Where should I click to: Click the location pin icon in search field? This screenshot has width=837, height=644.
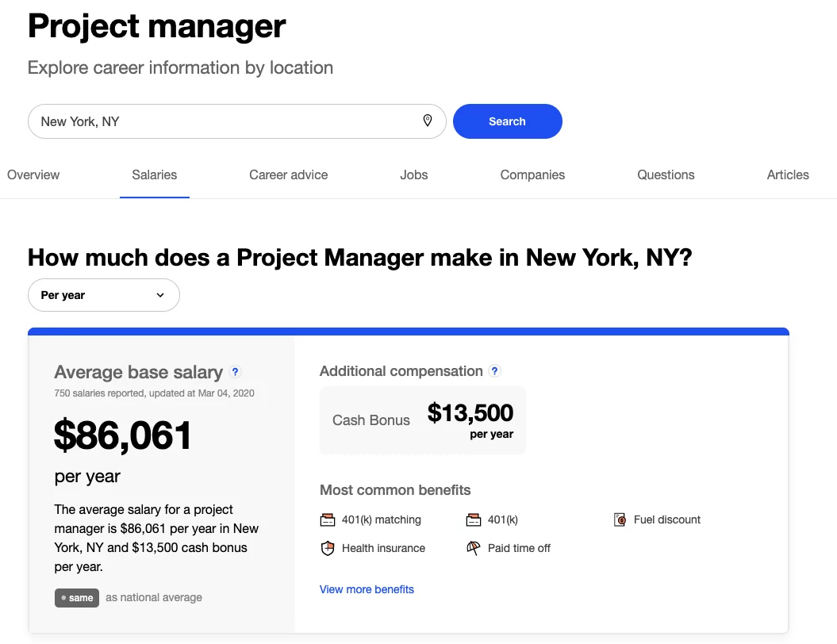[428, 121]
